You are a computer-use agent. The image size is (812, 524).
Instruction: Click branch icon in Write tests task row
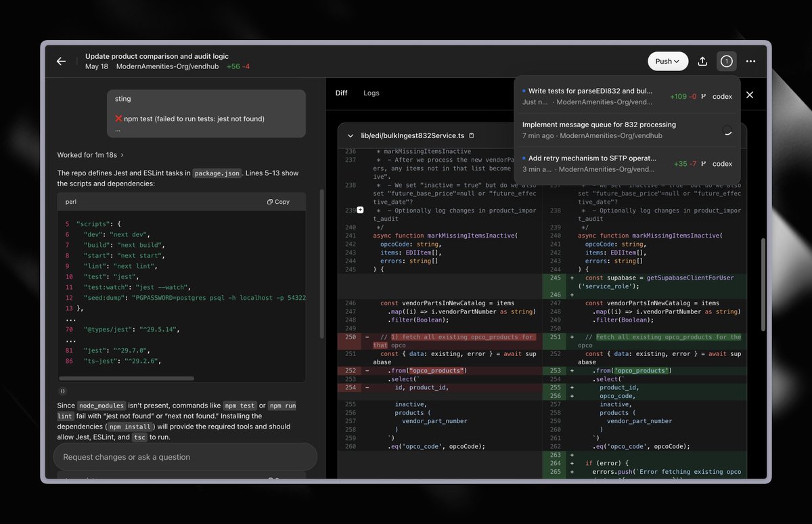coord(703,96)
